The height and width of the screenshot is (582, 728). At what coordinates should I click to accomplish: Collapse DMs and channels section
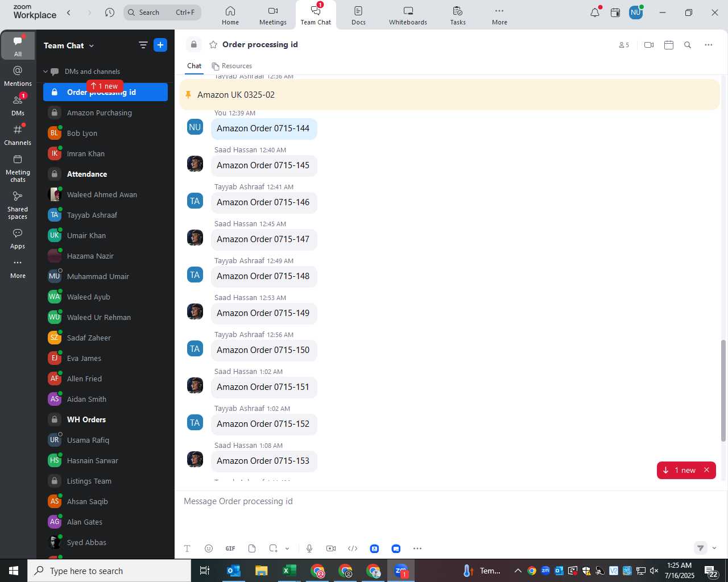(x=45, y=72)
